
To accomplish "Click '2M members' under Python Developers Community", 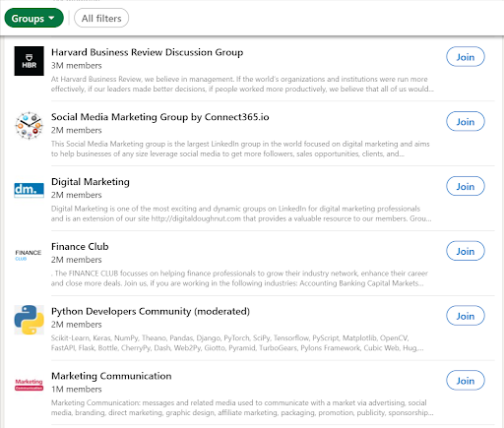I will [x=77, y=325].
